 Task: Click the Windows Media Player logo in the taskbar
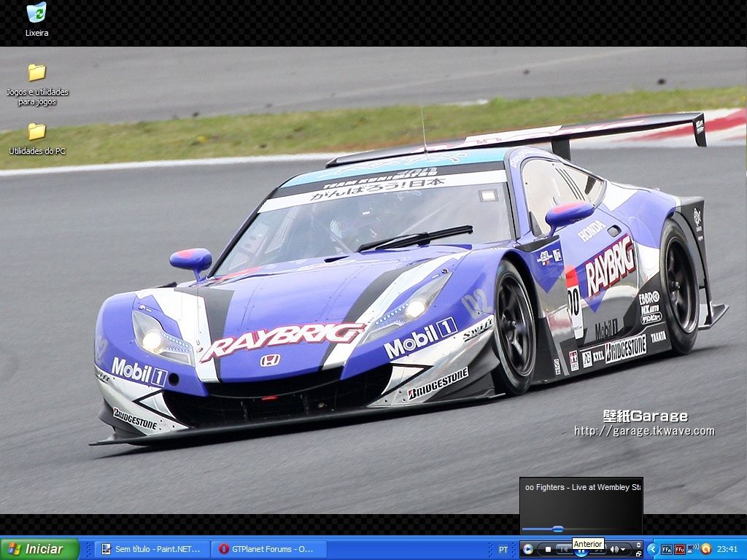[528, 550]
